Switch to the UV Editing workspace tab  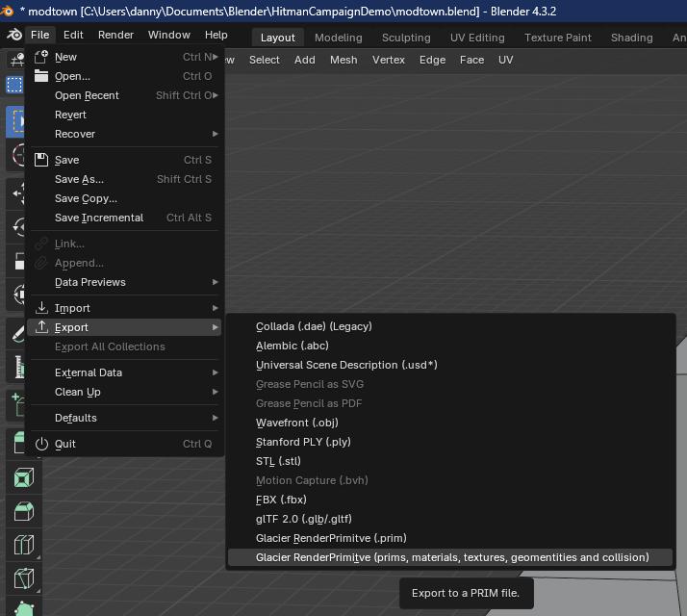(477, 38)
